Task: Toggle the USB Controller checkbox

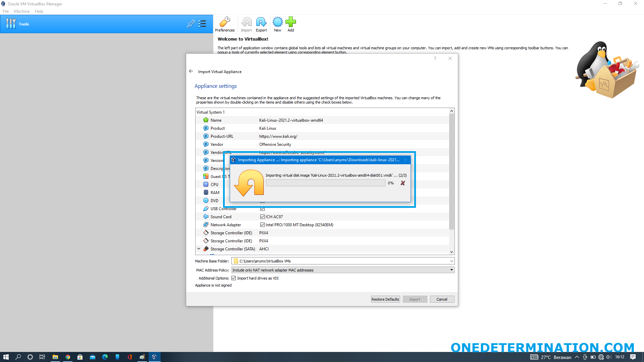Action: pos(262,208)
